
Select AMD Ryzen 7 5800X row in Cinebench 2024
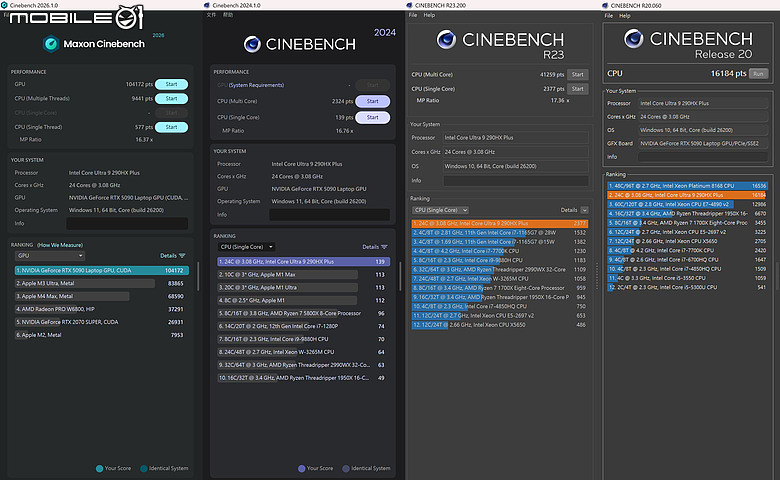(303, 313)
